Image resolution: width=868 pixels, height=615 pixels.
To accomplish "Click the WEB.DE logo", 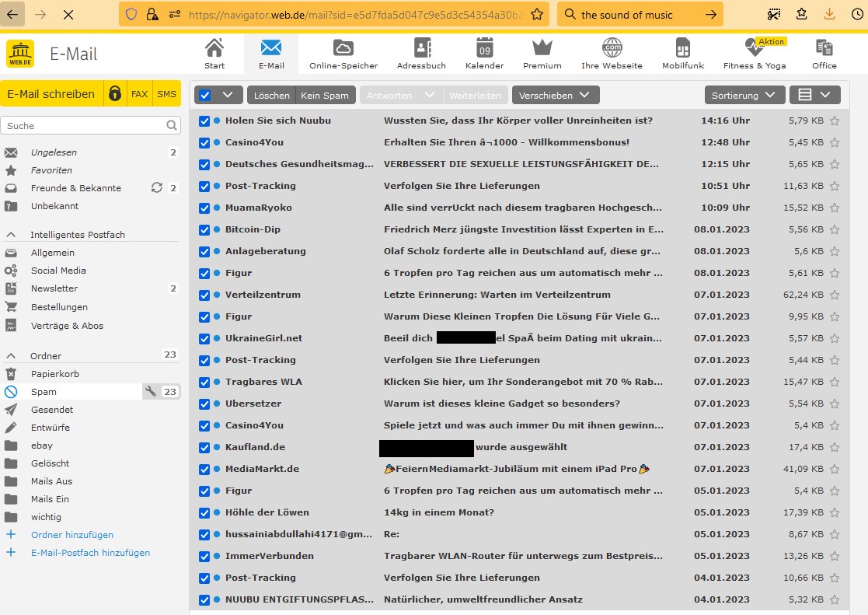I will [x=20, y=54].
